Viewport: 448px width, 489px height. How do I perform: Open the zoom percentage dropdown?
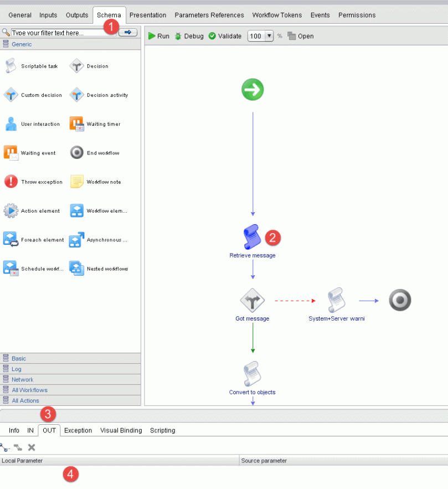point(269,36)
